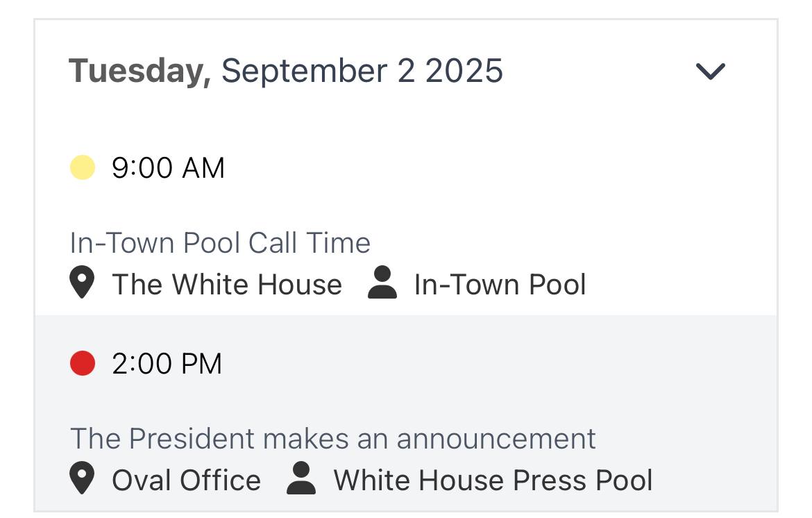Select the Oval Office location text
This screenshot has height=518, width=812.
[186, 481]
